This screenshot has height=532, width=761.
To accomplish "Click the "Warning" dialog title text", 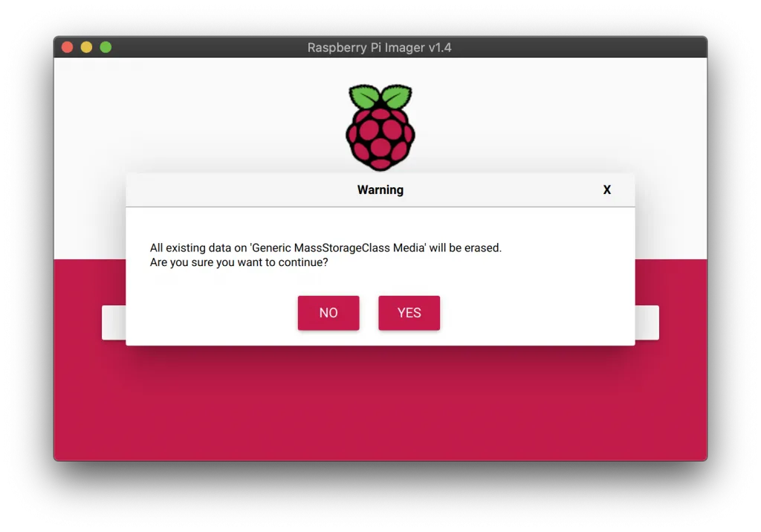I will 380,190.
